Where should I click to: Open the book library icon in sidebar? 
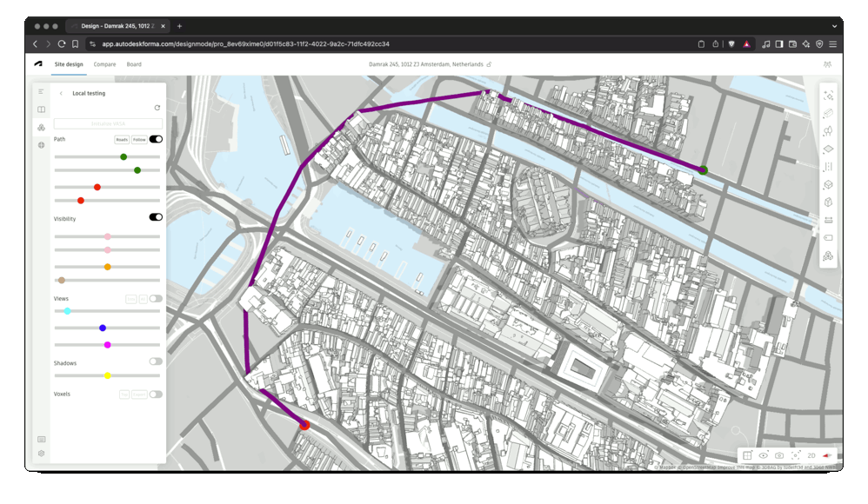[41, 109]
